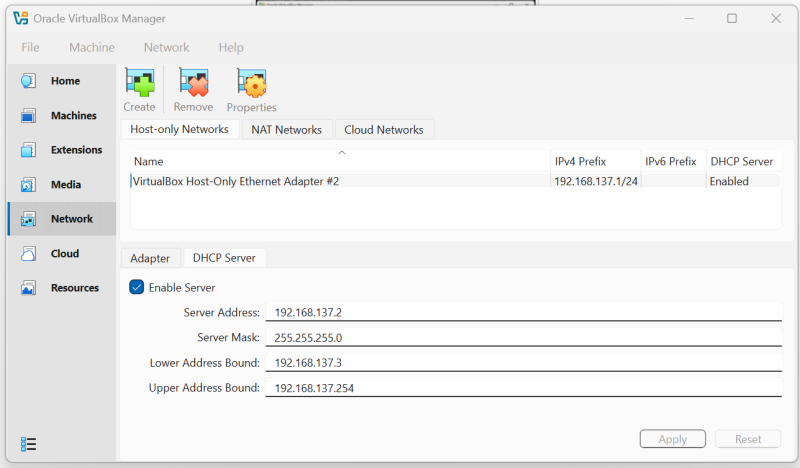Open the Extensions section in sidebar
The image size is (800, 468).
[x=62, y=150]
